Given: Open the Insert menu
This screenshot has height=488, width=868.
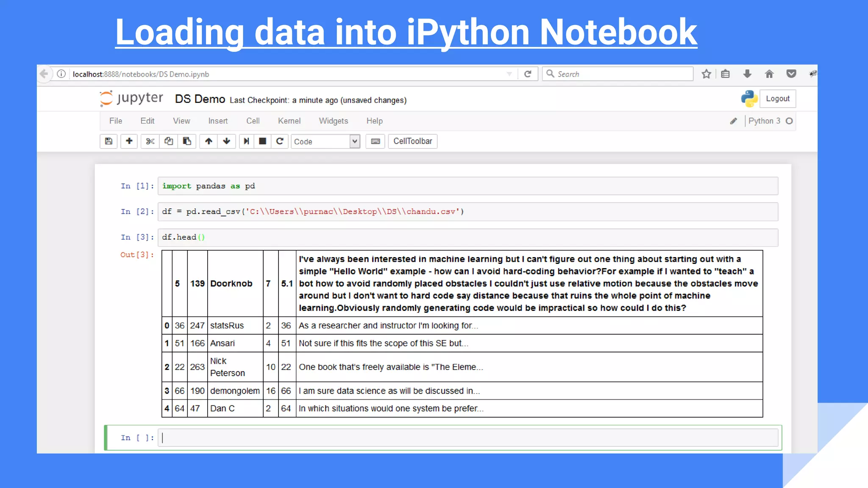Looking at the screenshot, I should pyautogui.click(x=218, y=121).
